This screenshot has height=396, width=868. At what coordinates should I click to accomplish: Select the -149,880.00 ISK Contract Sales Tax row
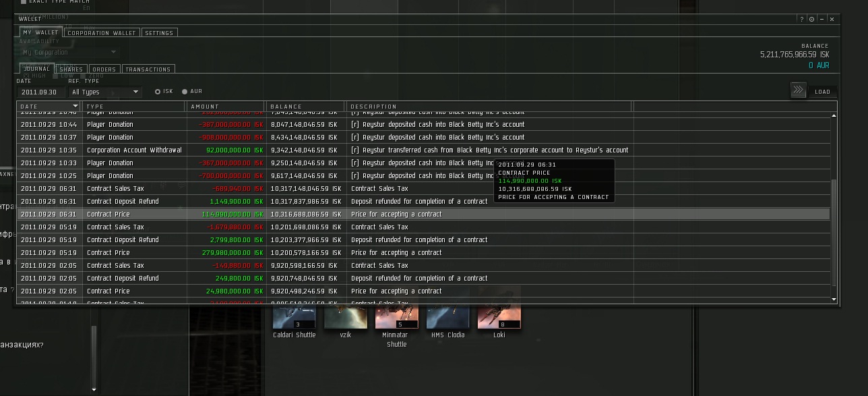tap(423, 265)
